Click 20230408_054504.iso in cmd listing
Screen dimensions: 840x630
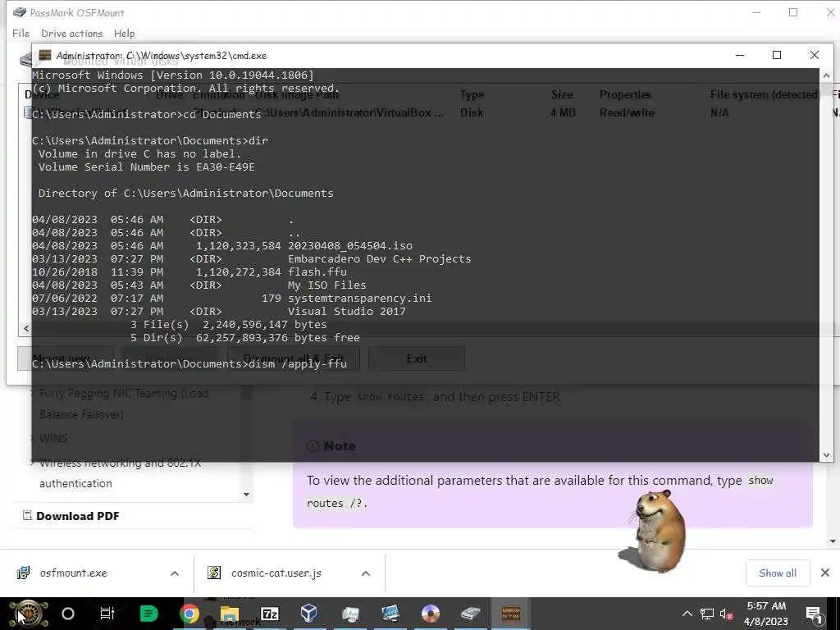coord(350,245)
